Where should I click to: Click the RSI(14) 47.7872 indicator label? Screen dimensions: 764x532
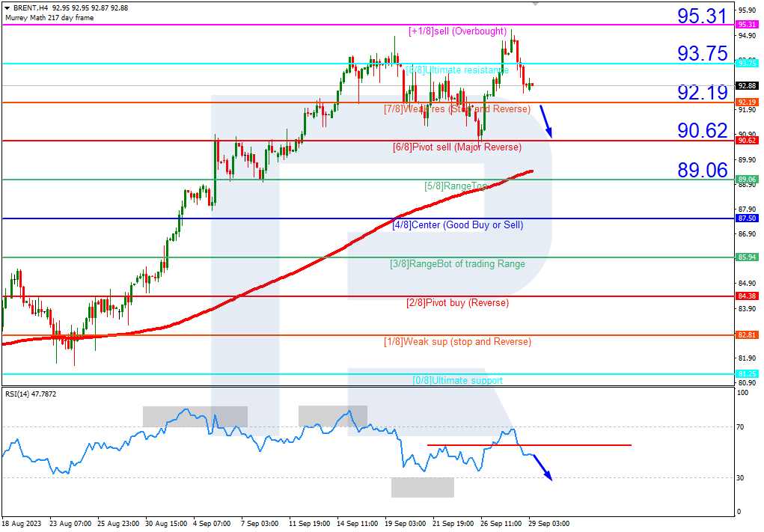pos(31,394)
